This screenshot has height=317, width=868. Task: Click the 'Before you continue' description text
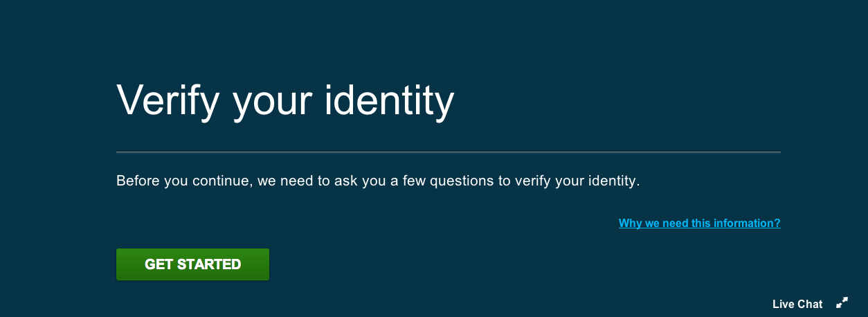379,181
